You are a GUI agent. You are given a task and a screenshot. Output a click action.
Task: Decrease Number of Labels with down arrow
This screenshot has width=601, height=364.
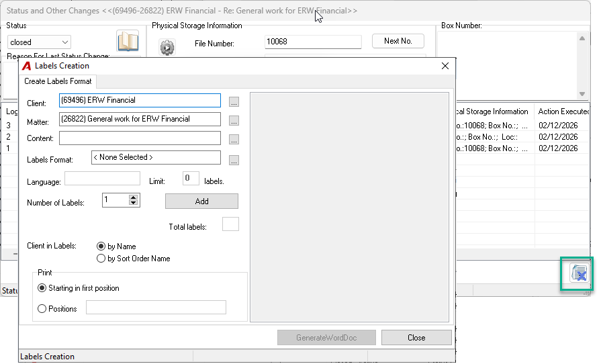coord(134,202)
